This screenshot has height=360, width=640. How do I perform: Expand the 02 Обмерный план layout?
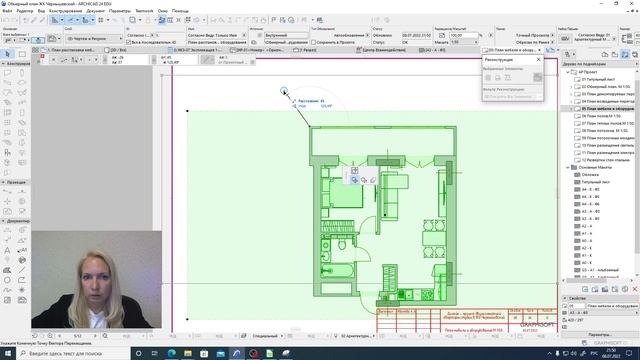coord(571,87)
